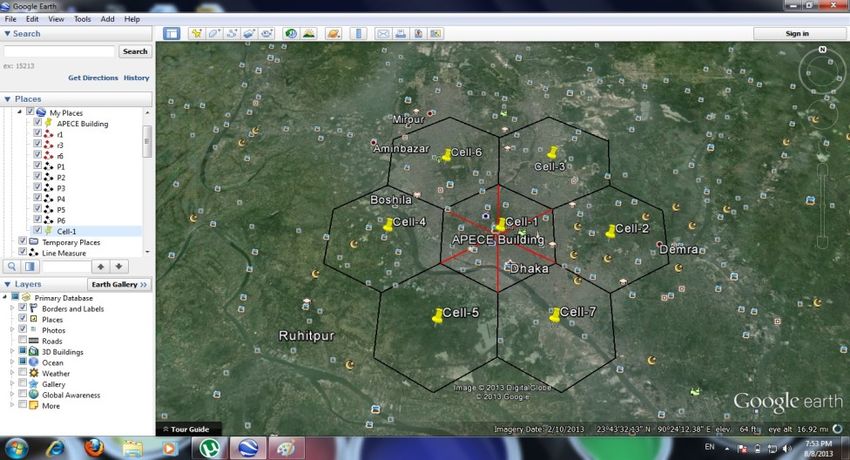Click the Email toolbar icon
This screenshot has height=460, width=850.
[383, 34]
